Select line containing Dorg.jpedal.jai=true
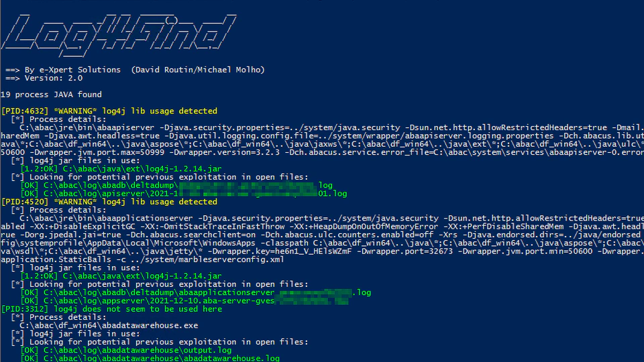 click(322, 235)
